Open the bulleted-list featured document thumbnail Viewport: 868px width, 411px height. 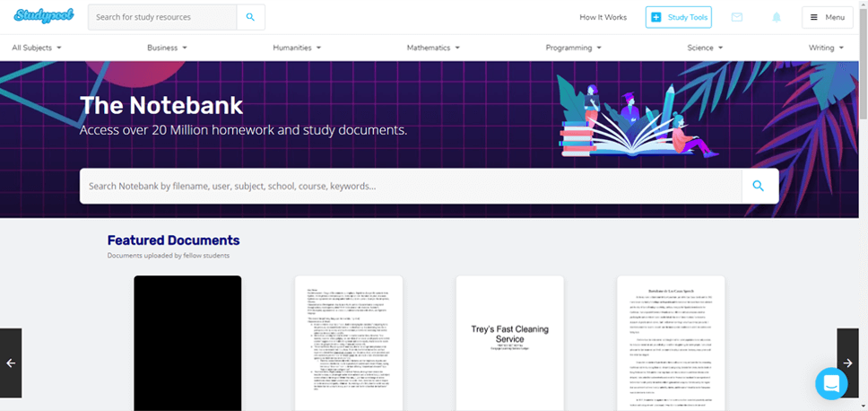349,344
